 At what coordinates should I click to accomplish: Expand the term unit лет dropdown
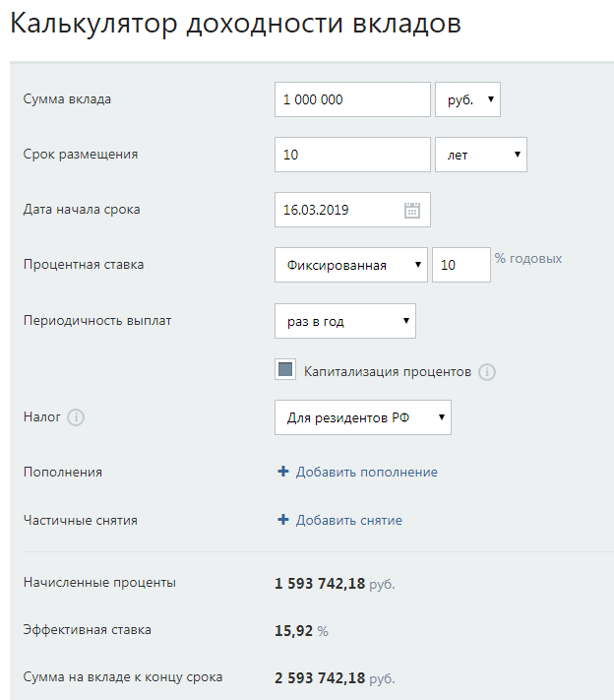(x=480, y=155)
